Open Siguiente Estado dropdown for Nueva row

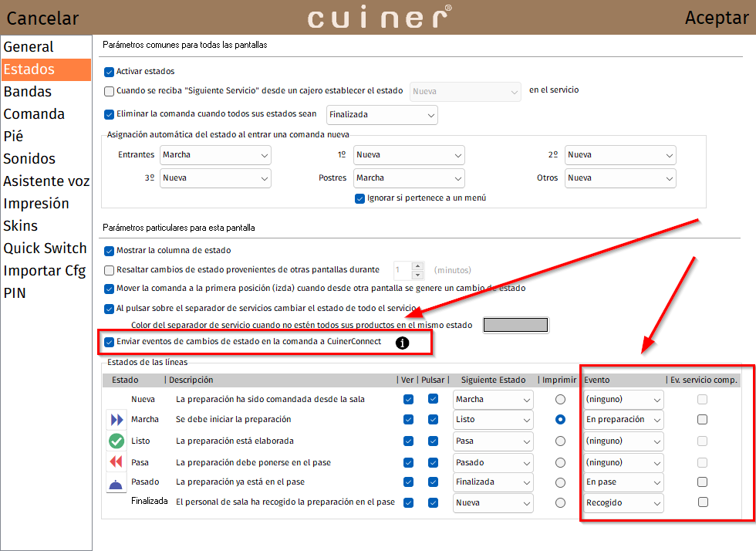pyautogui.click(x=493, y=400)
